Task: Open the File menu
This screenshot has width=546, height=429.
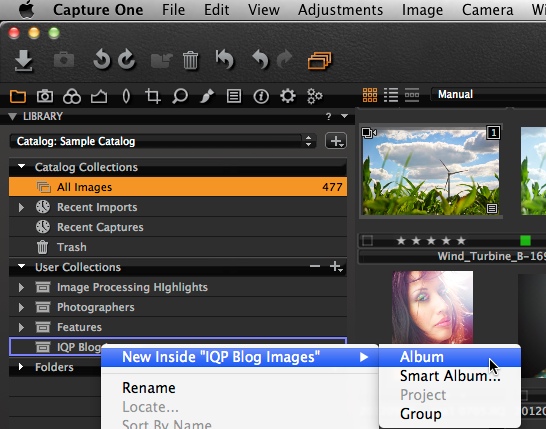Action: (x=173, y=10)
